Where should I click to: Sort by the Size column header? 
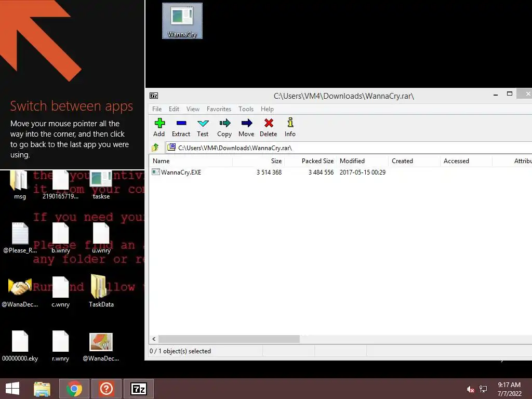coord(258,161)
